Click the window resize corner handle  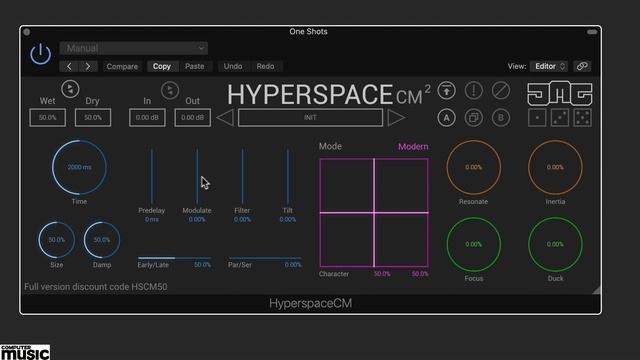(x=596, y=289)
